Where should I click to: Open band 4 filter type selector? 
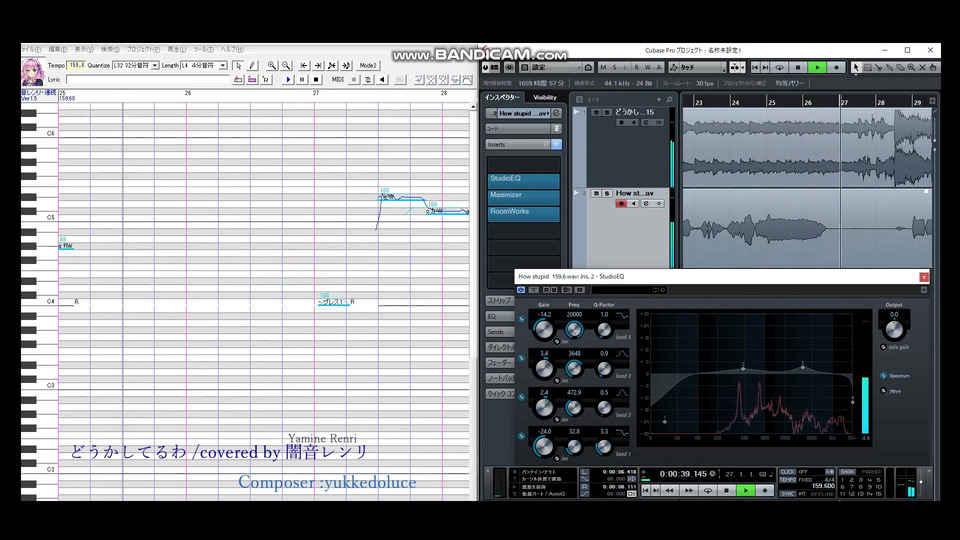click(622, 315)
